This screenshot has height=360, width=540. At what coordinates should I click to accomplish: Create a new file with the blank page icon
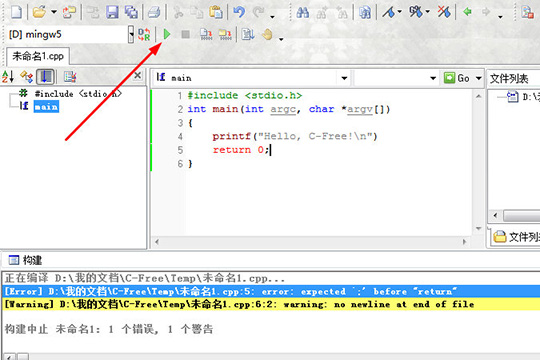click(16, 12)
